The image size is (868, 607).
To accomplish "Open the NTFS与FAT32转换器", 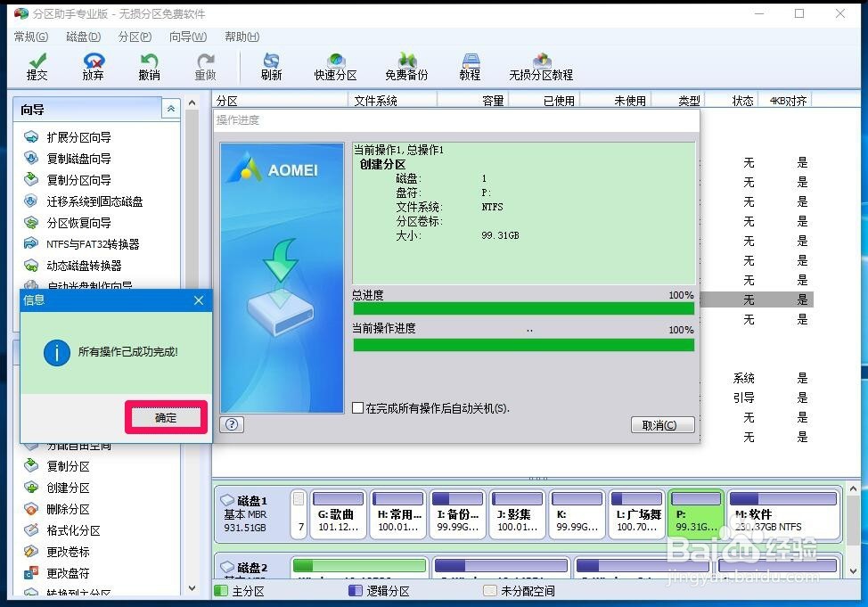I will click(x=82, y=244).
